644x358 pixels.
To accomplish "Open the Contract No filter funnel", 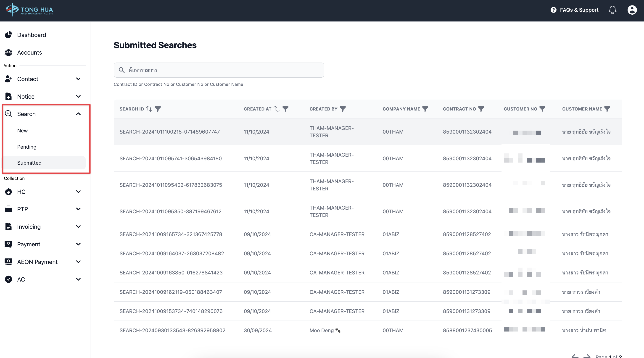I will coord(481,109).
